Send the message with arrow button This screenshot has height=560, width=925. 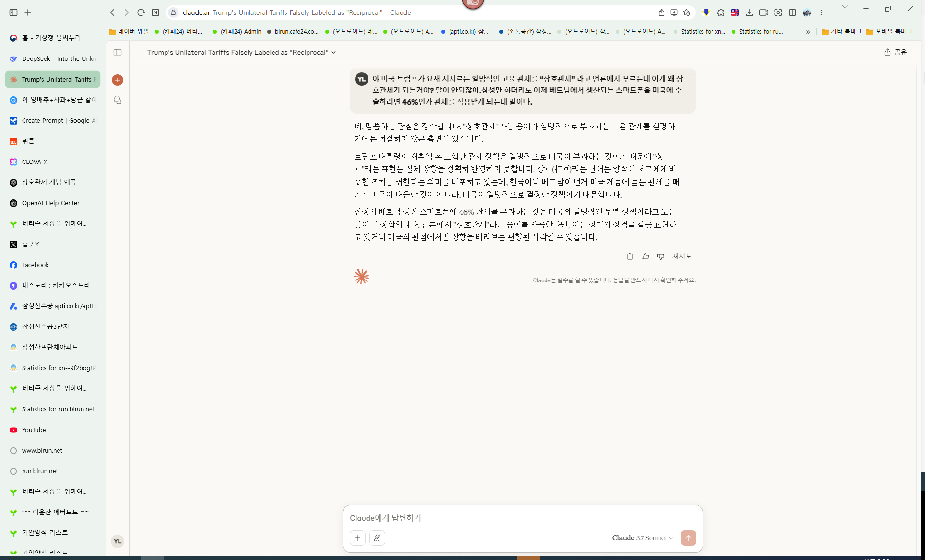(x=688, y=538)
